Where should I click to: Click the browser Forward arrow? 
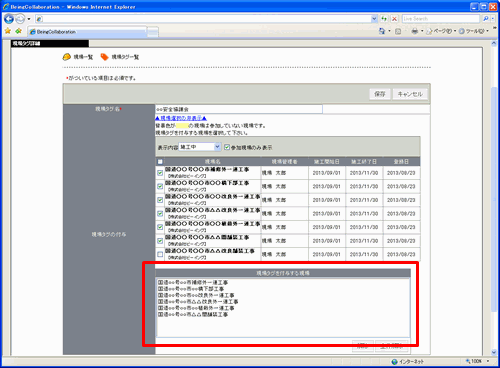(x=20, y=19)
